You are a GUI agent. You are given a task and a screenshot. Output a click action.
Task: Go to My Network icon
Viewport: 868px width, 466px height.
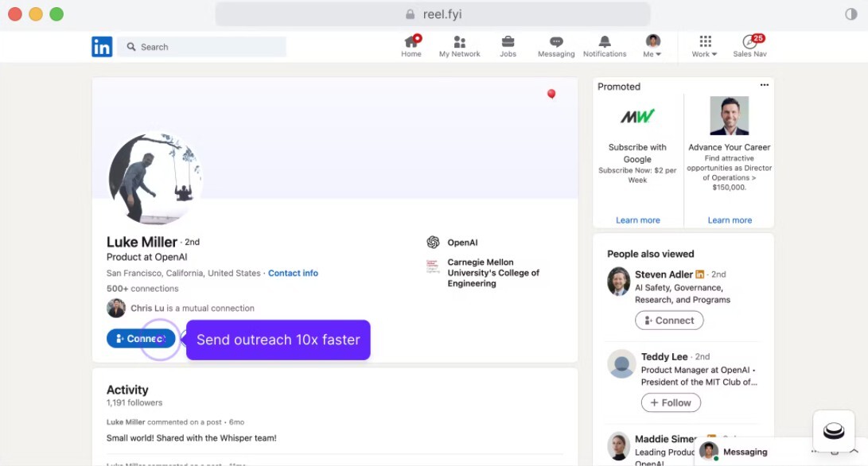pos(460,42)
